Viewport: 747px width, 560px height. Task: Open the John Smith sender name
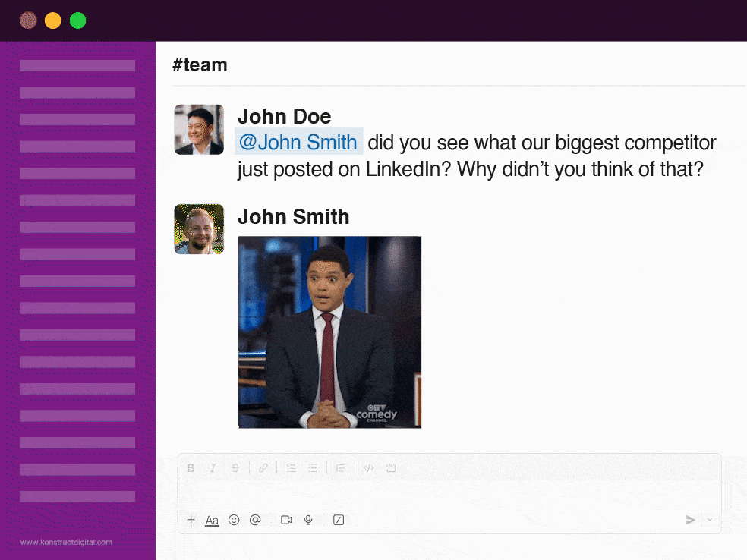pos(294,217)
